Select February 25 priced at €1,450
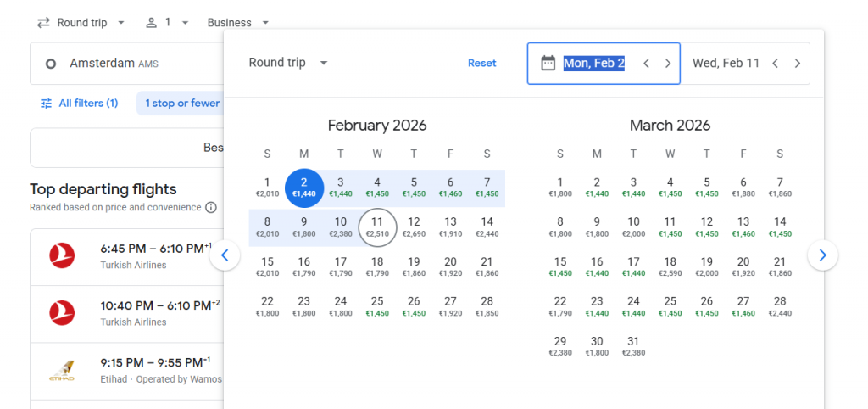The image size is (868, 409). pos(377,306)
